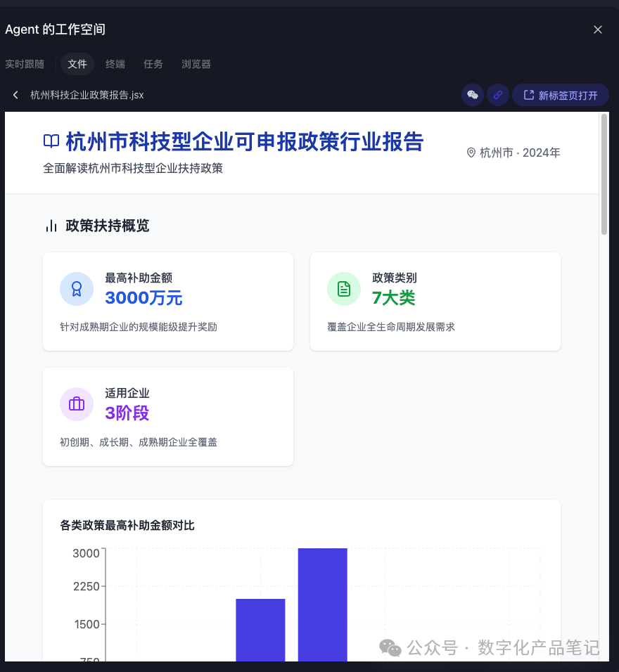Click the tallest bar reaching 3000

coord(323,605)
